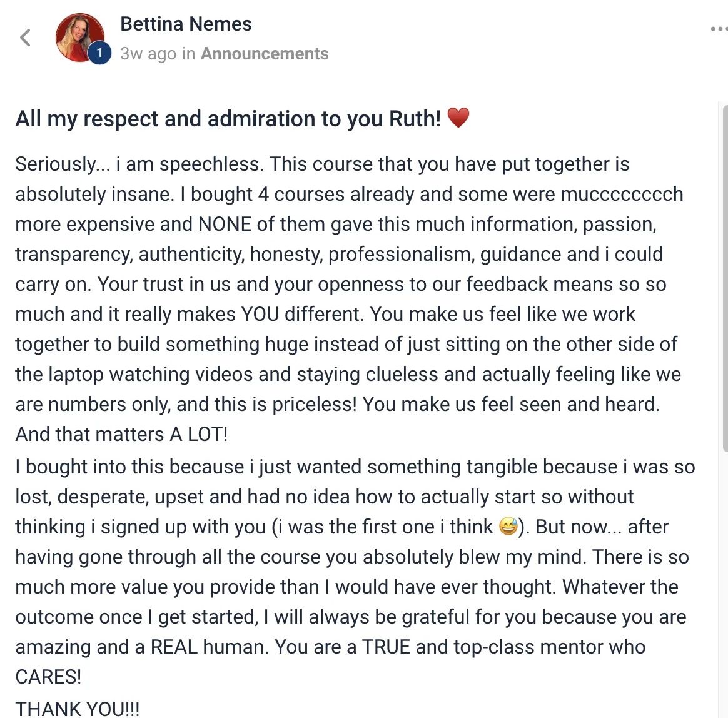Open the three-dot more options menu
Image resolution: width=728 pixels, height=718 pixels.
tap(719, 29)
